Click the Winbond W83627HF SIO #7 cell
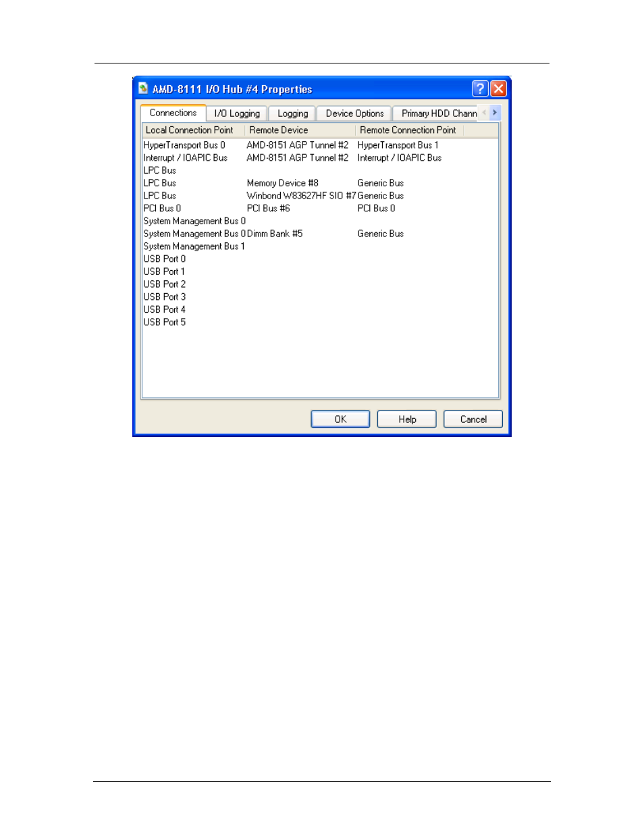This screenshot has width=644, height=834. pos(301,196)
